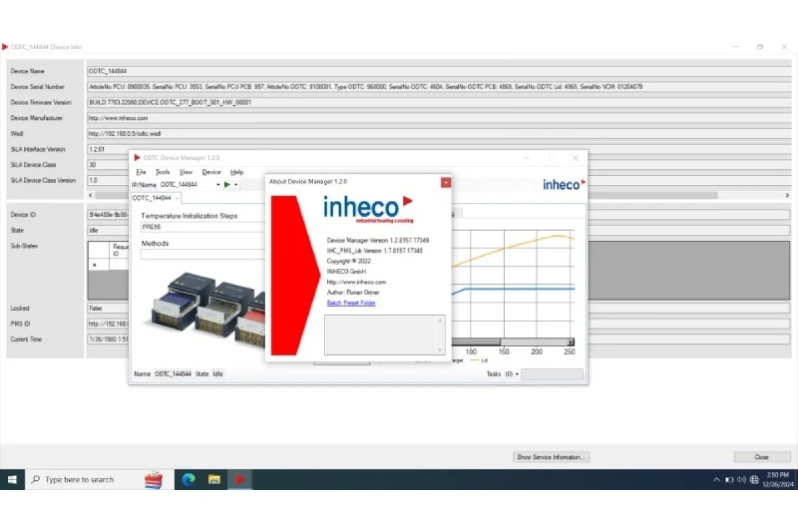Open the Device menu

click(211, 172)
